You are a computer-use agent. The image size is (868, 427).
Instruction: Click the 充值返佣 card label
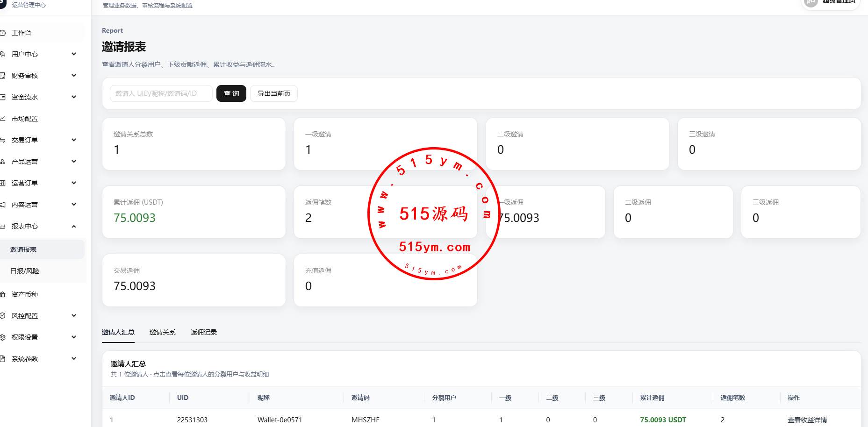pyautogui.click(x=318, y=270)
